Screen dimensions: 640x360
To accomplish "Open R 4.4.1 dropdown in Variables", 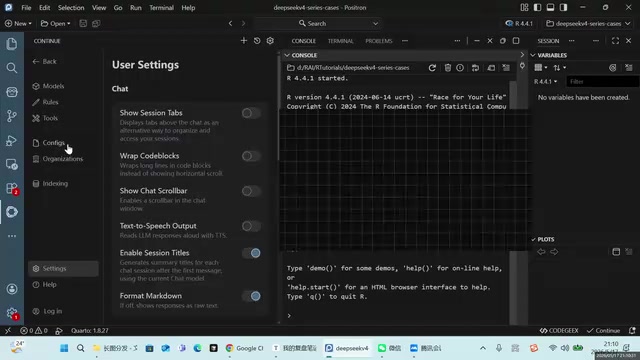I will 545,82.
